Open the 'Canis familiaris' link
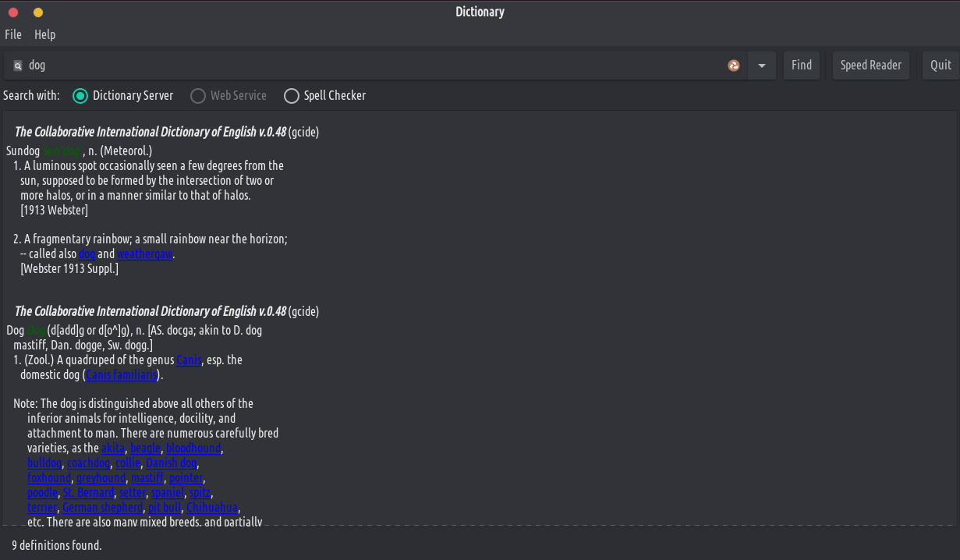This screenshot has height=560, width=960. point(121,375)
